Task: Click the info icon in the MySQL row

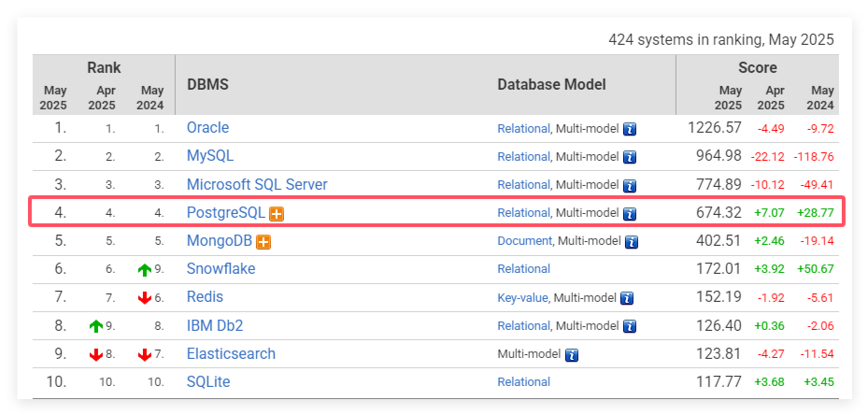Action: [630, 157]
